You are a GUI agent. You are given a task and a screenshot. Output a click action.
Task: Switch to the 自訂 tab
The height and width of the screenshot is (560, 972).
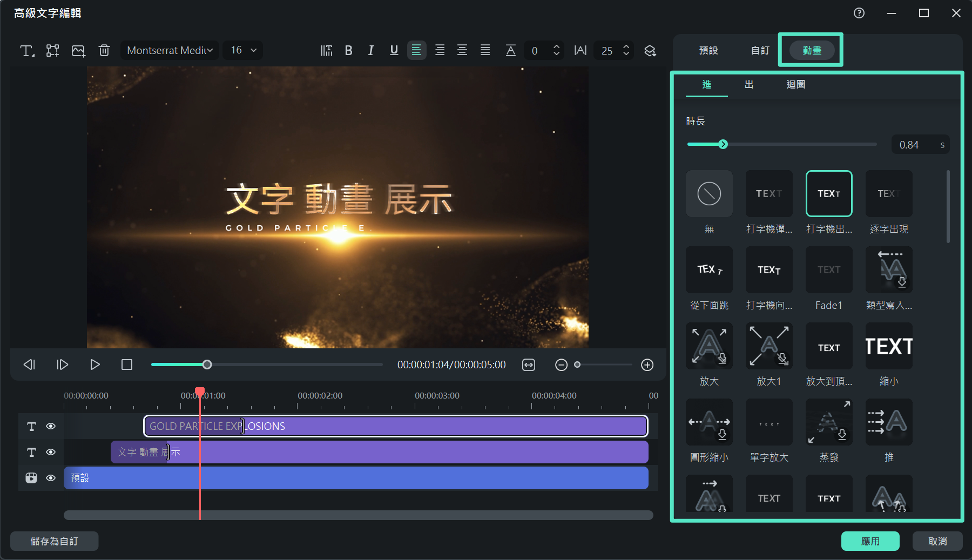(760, 50)
